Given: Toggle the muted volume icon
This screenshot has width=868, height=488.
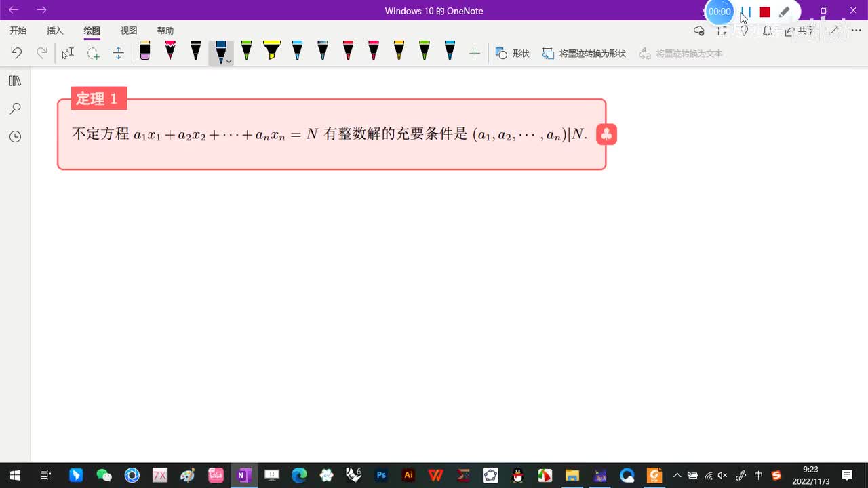Looking at the screenshot, I should point(723,475).
